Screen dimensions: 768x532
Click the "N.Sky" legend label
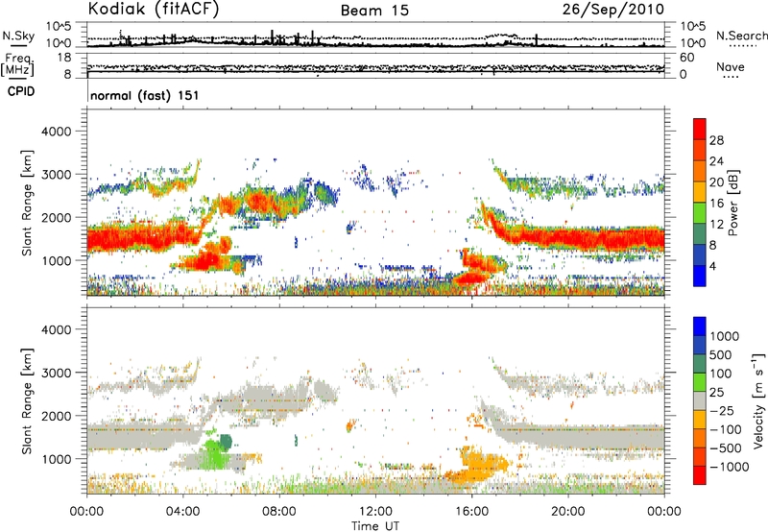tap(18, 36)
